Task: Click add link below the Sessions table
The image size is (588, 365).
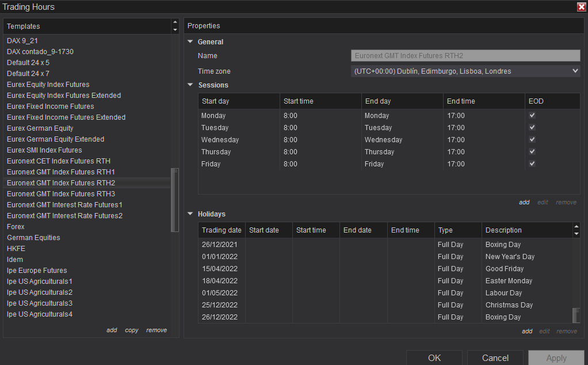Action: 524,203
